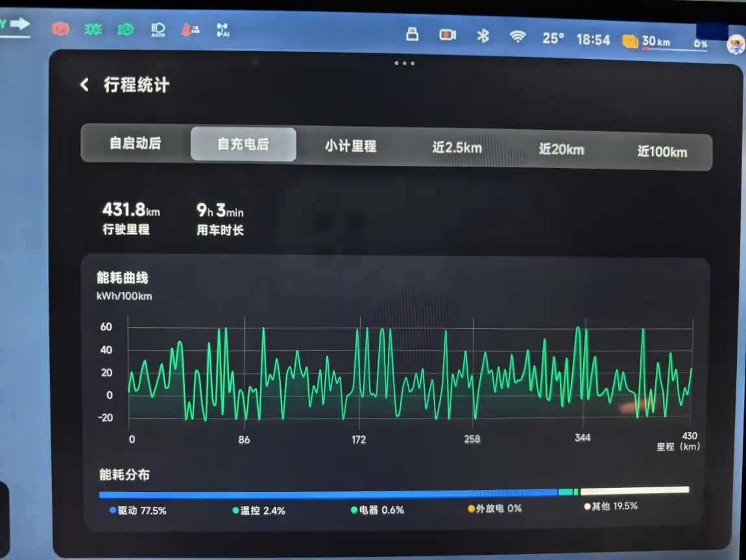Screen dimensions: 746x560
Task: Tap the red parking brake indicator
Action: coord(61,29)
